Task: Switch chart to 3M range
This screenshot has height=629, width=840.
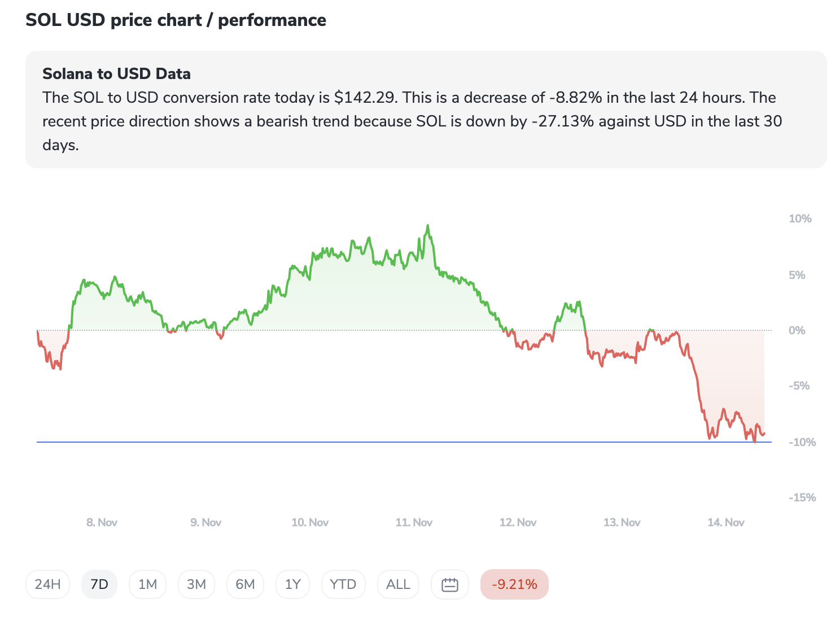Action: point(196,584)
